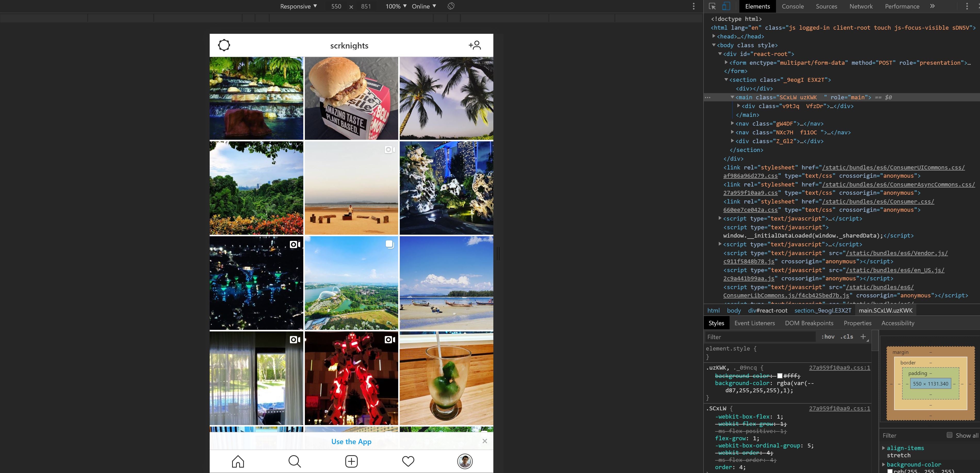Select section._9eogI.E3X2T breadcrumb
This screenshot has height=473, width=980.
(x=822, y=311)
